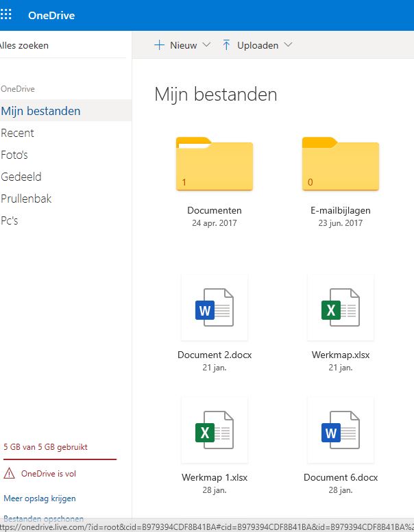Image resolution: width=414 pixels, height=532 pixels.
Task: Open the Document 6.docx Word icon
Action: click(x=340, y=430)
